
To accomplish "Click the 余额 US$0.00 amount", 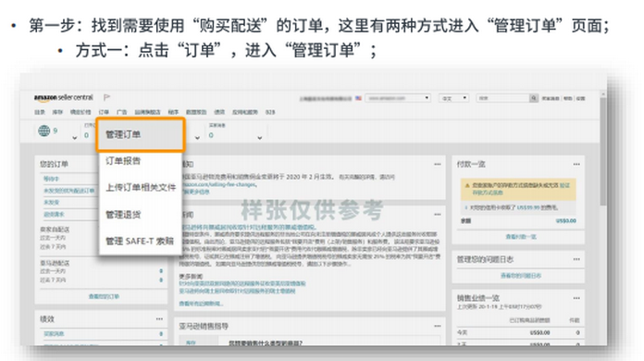I will coord(566,221).
